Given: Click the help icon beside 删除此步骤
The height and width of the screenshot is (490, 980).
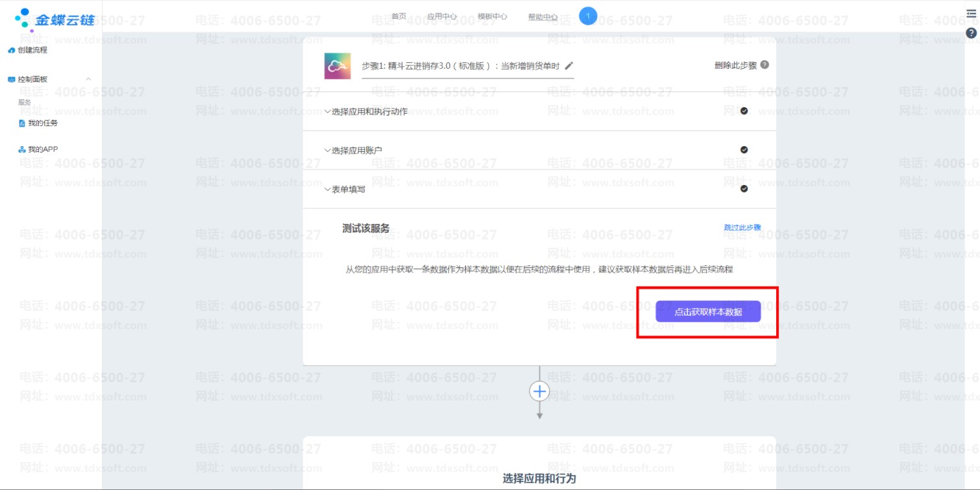Looking at the screenshot, I should (x=765, y=65).
